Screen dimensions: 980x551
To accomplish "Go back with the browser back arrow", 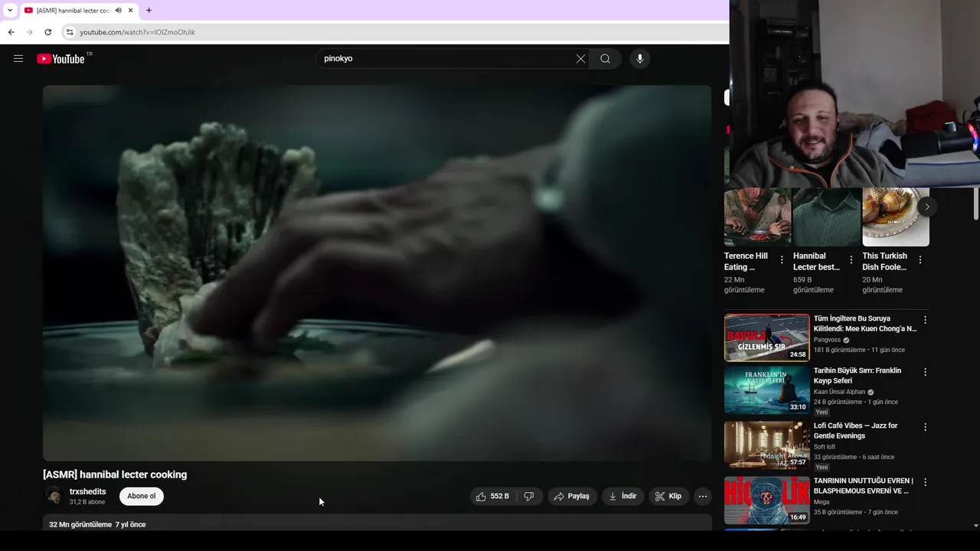I will pos(11,32).
